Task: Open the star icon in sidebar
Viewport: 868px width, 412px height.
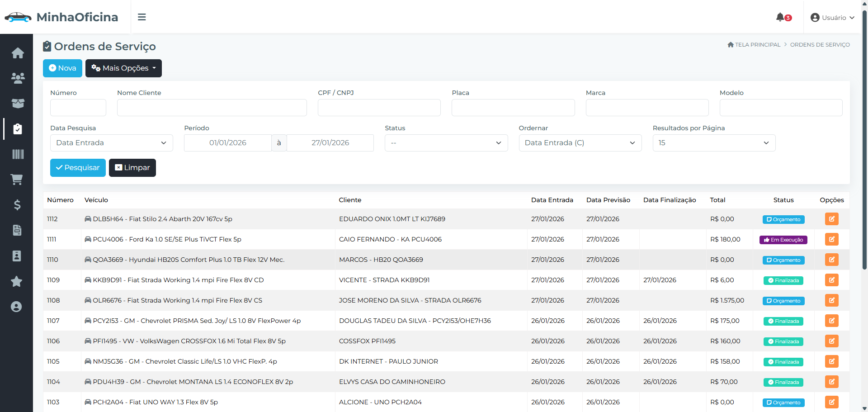Action: [x=16, y=281]
